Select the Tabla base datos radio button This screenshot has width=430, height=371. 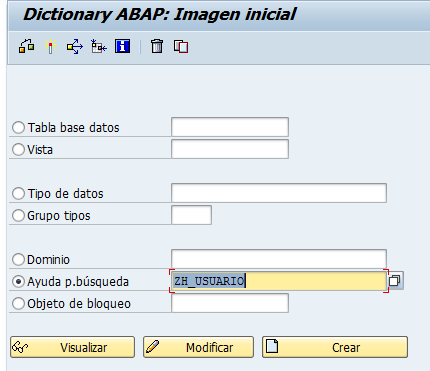tap(18, 127)
